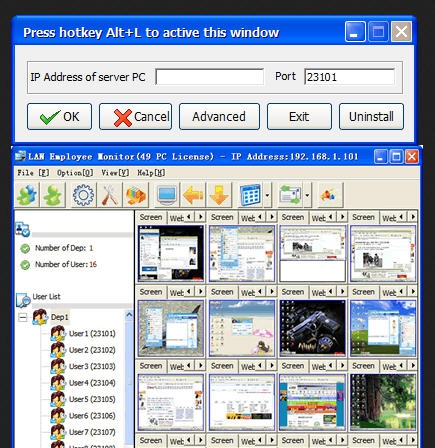Open the colorful website thumbnail in third row

(x=312, y=402)
